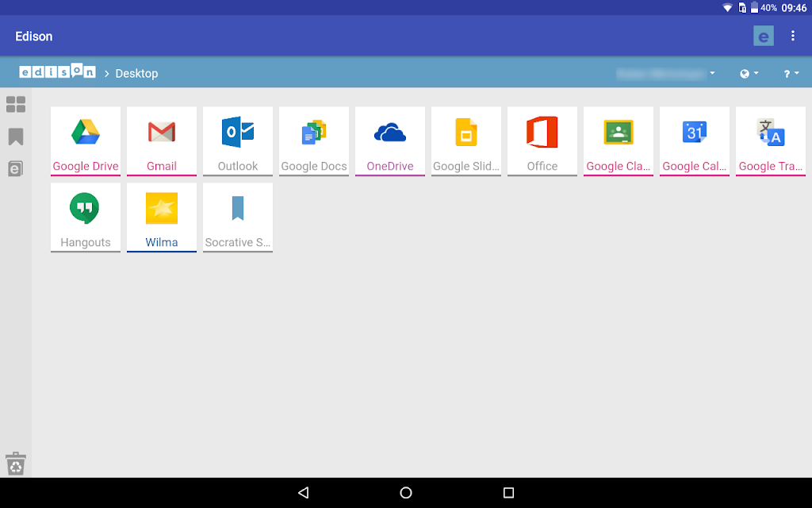Open the Hangouts tile
Viewport: 812px width, 508px height.
(86, 217)
